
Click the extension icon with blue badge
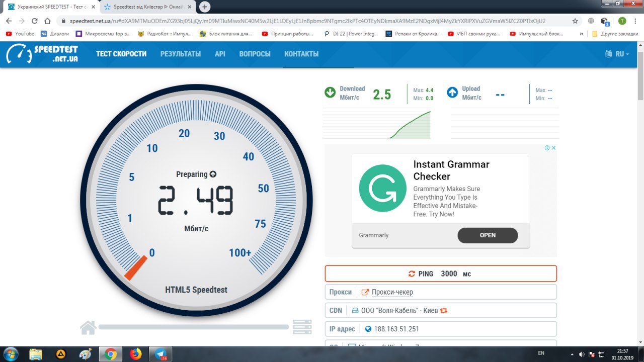(x=605, y=22)
